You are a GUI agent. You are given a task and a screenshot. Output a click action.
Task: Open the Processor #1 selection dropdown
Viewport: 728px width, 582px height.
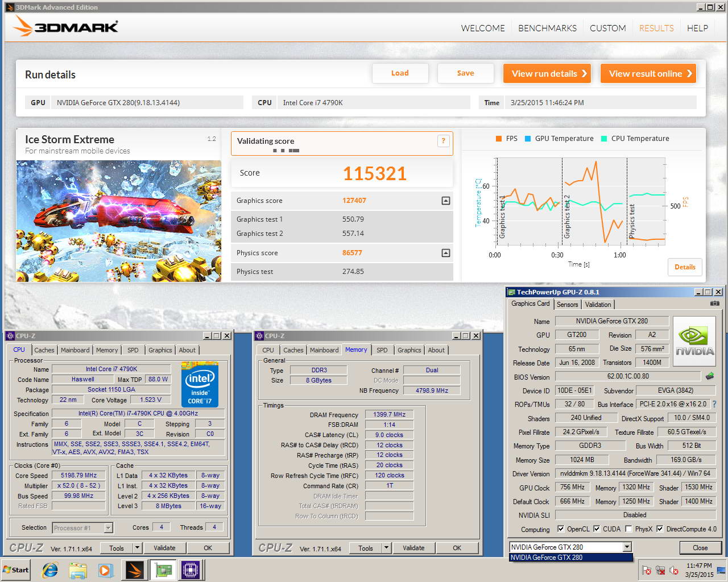(x=108, y=528)
